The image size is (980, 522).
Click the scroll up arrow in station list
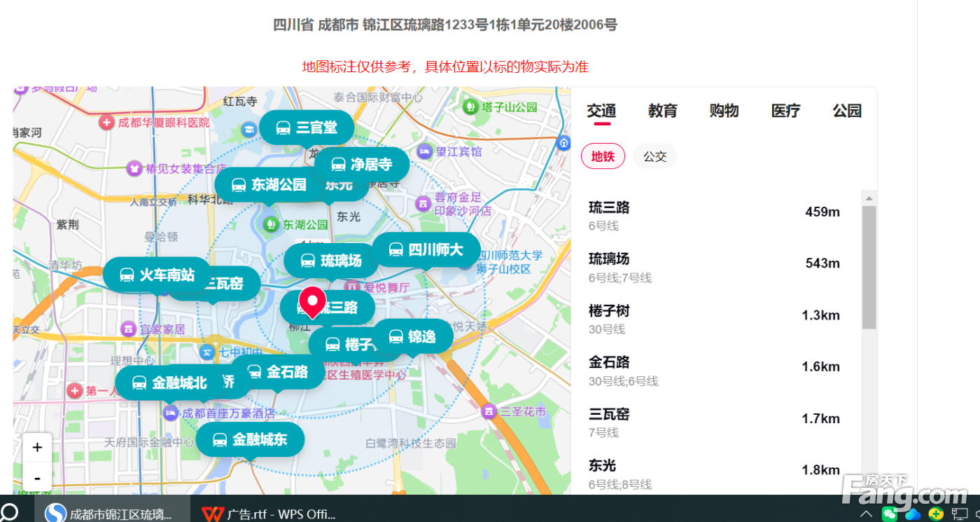coord(869,198)
